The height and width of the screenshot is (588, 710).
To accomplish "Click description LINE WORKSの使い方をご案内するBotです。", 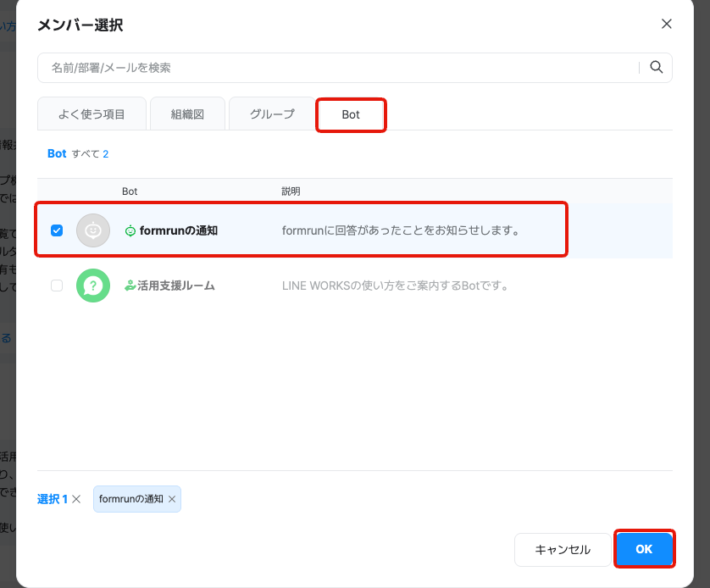I will pyautogui.click(x=396, y=286).
